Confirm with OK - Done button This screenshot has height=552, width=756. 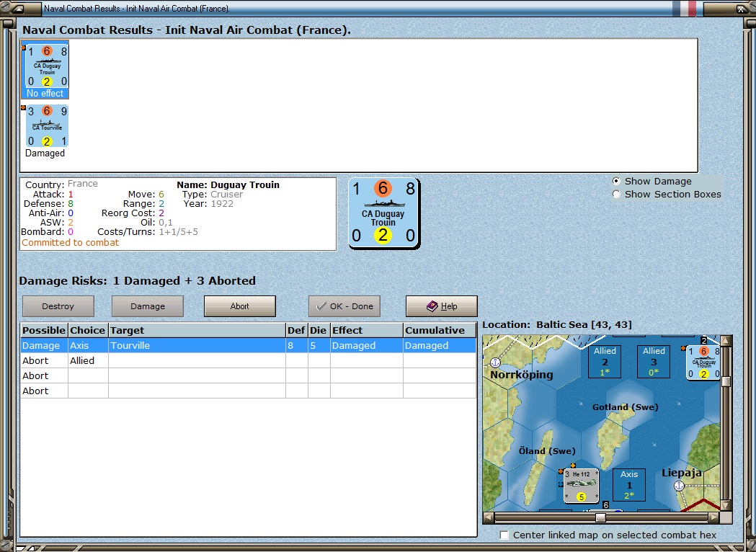pos(344,306)
